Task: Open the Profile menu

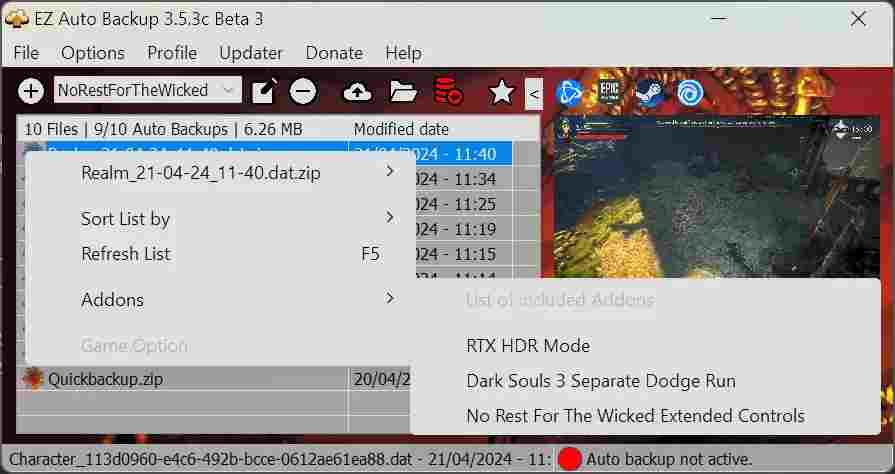Action: [172, 53]
